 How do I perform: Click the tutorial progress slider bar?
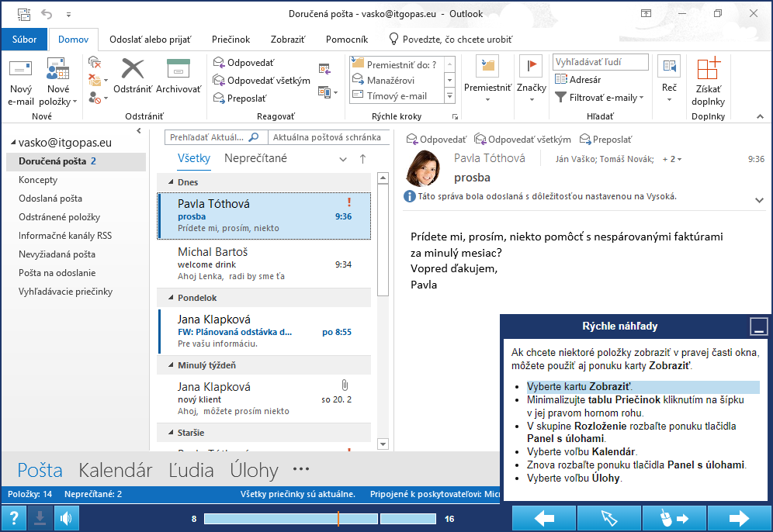point(320,519)
